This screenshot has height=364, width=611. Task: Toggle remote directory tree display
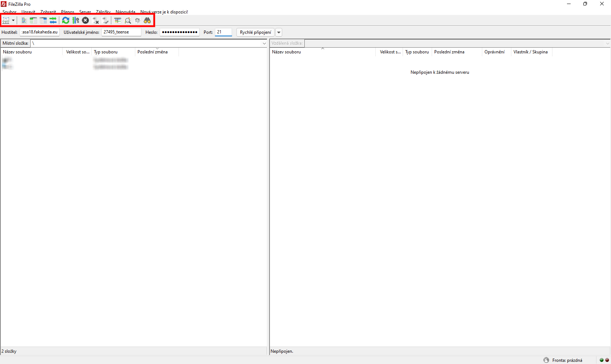(43, 20)
